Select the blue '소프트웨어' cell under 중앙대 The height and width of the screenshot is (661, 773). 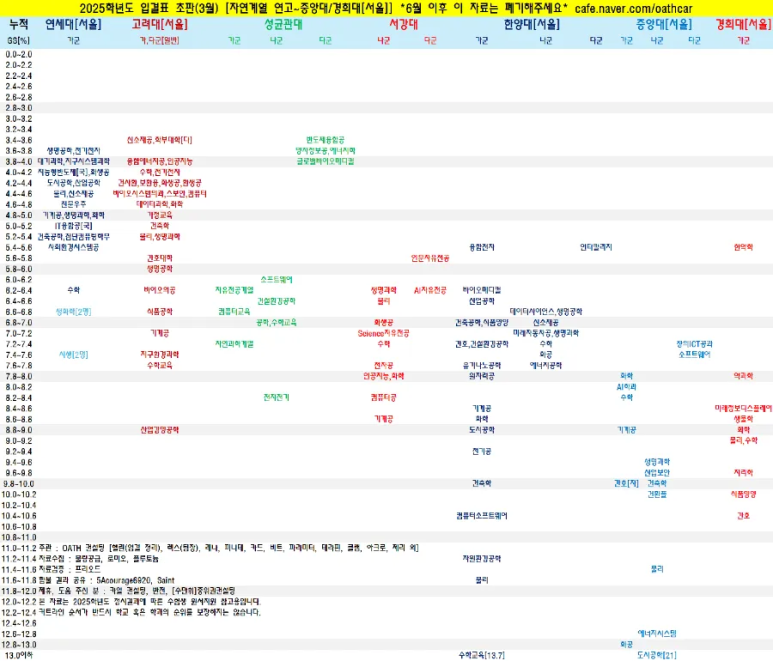pos(694,354)
